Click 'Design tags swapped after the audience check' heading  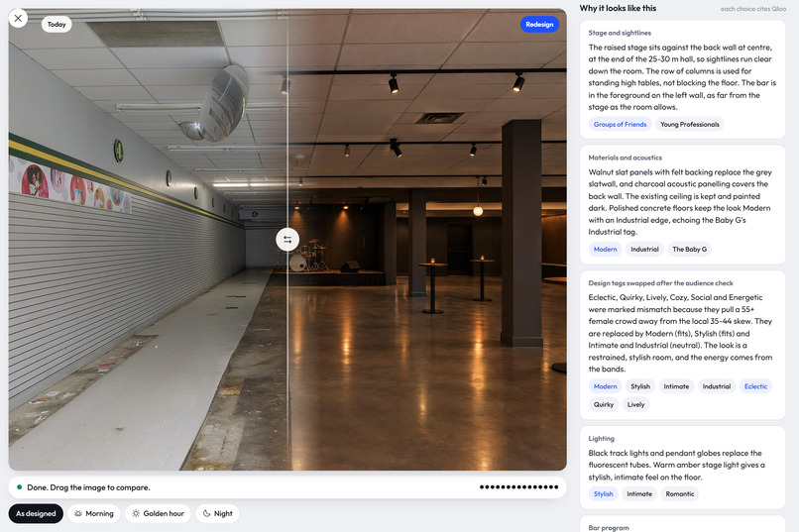[660, 283]
